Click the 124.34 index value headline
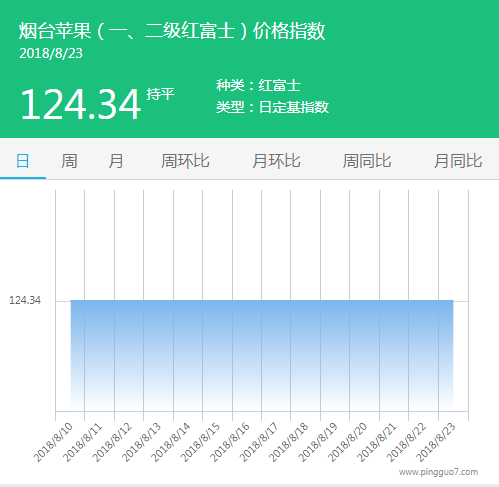This screenshot has width=499, height=487. coord(80,104)
